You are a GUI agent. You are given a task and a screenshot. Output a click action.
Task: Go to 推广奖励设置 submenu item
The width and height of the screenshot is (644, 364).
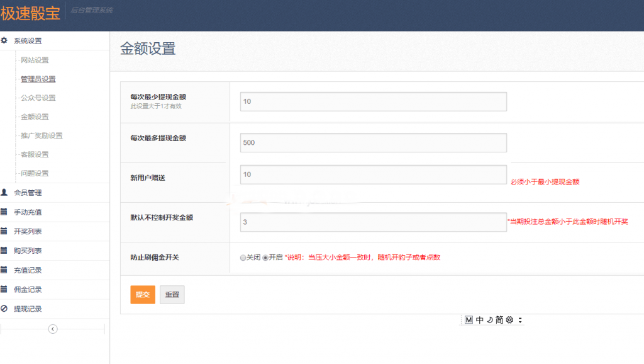42,136
